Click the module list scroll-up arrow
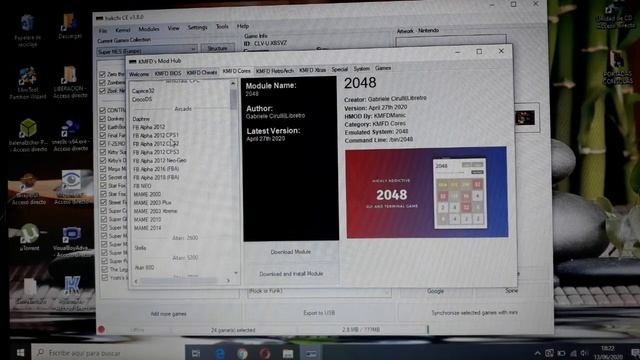 click(233, 83)
